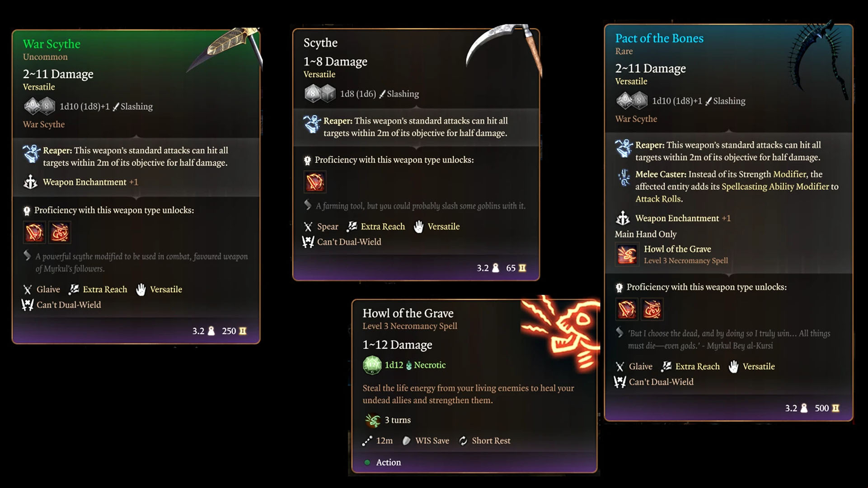The image size is (868, 488).
Task: Select the Howl of the Grave spell icon
Action: point(627,255)
